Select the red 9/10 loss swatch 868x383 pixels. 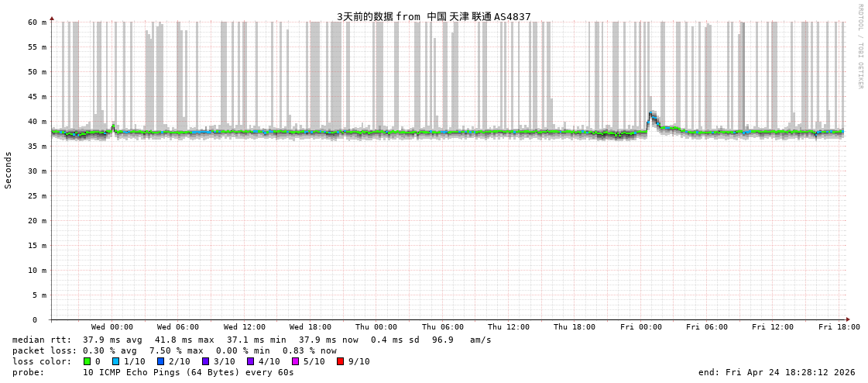click(341, 361)
